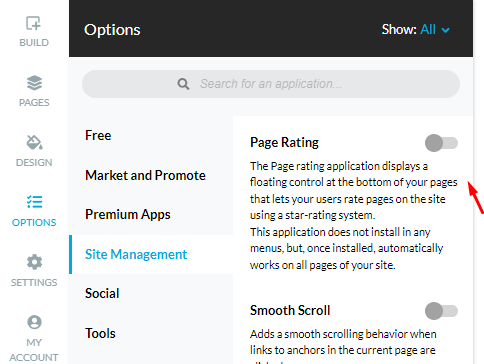
Task: Focus the Search for an application field
Action: point(271,84)
